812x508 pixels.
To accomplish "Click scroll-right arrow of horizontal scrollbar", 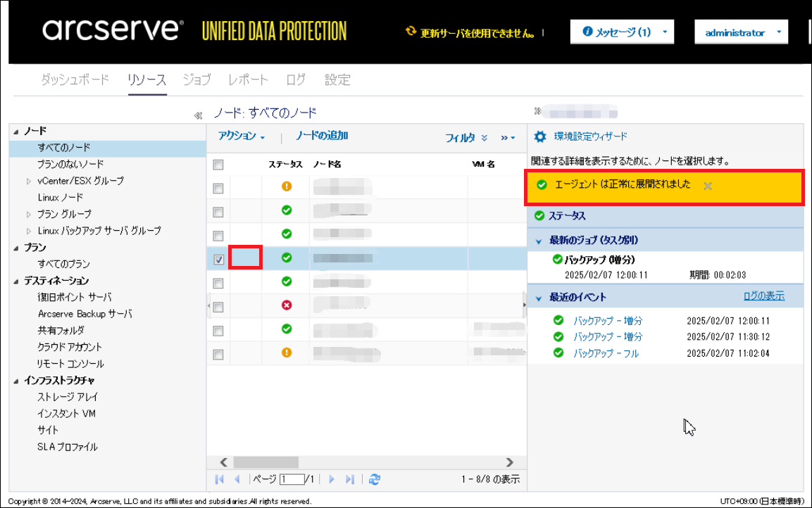I will tap(510, 462).
